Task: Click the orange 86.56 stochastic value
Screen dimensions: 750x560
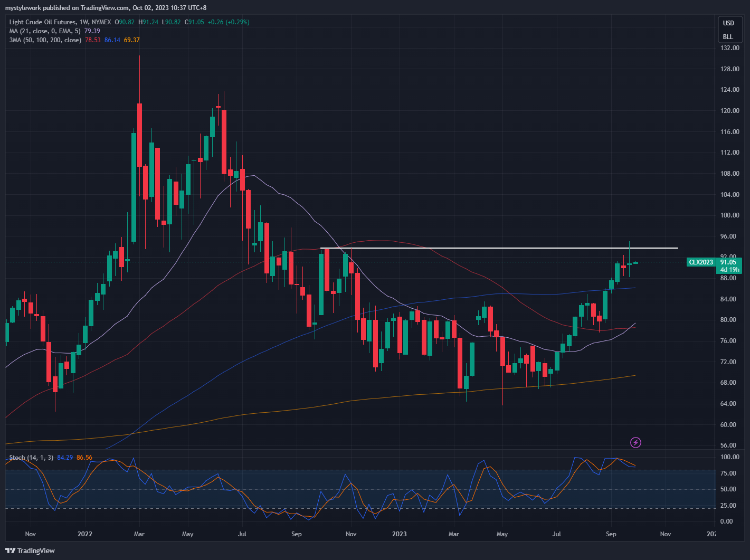Action: pos(84,458)
